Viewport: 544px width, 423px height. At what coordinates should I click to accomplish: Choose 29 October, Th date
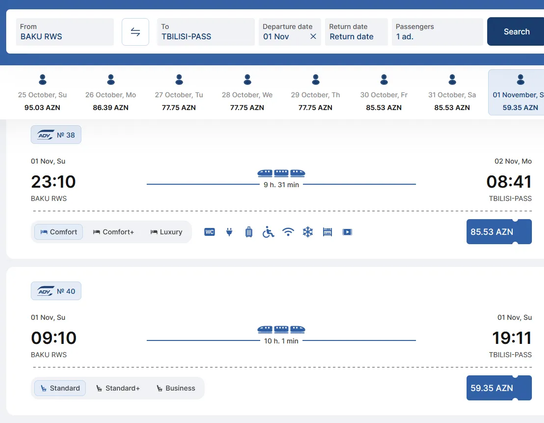point(315,92)
